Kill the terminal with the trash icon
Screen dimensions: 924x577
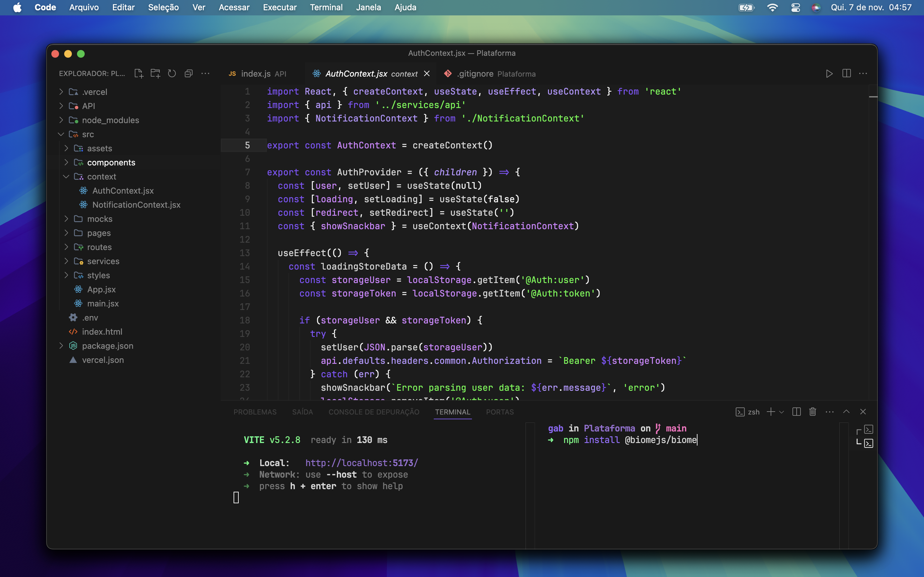[812, 412]
